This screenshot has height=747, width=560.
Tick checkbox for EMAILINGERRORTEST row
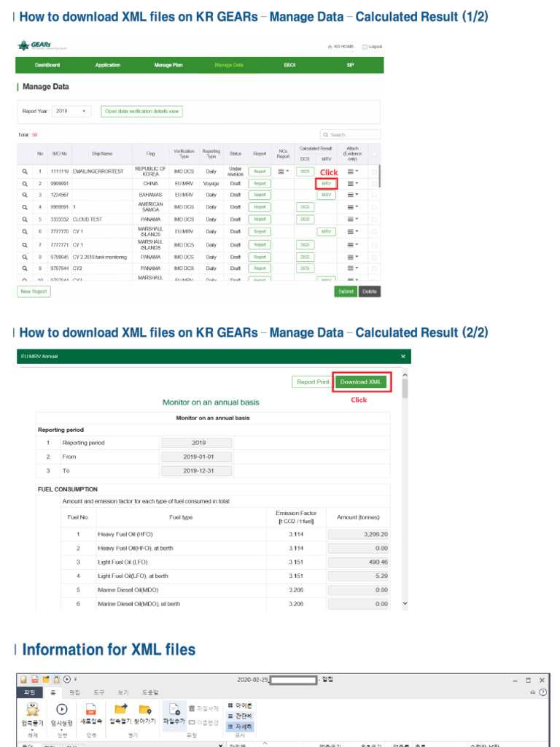[374, 171]
